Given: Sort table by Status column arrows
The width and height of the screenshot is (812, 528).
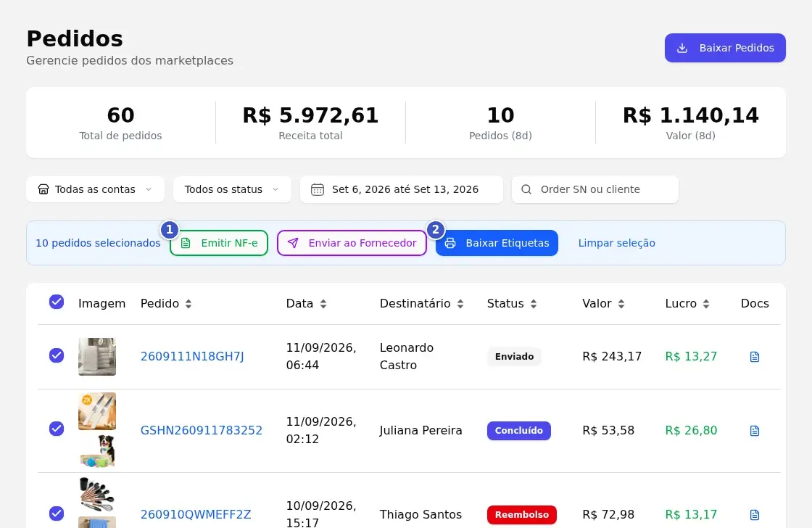Looking at the screenshot, I should click(534, 304).
